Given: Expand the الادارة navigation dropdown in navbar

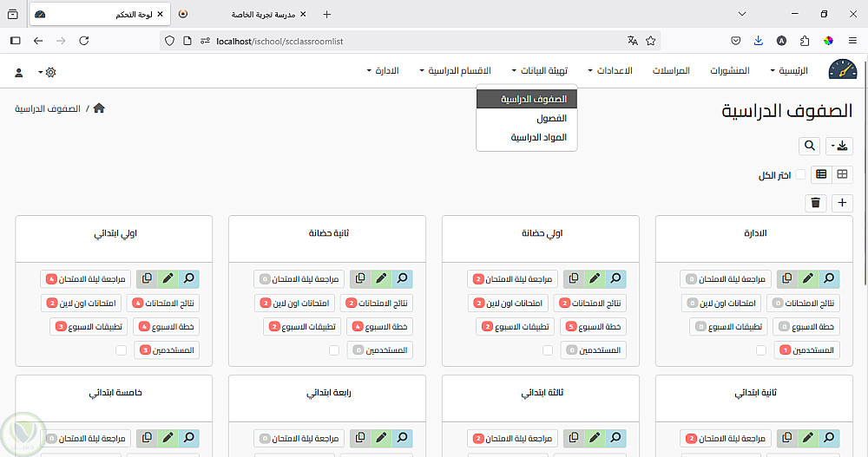Looking at the screenshot, I should tap(383, 71).
